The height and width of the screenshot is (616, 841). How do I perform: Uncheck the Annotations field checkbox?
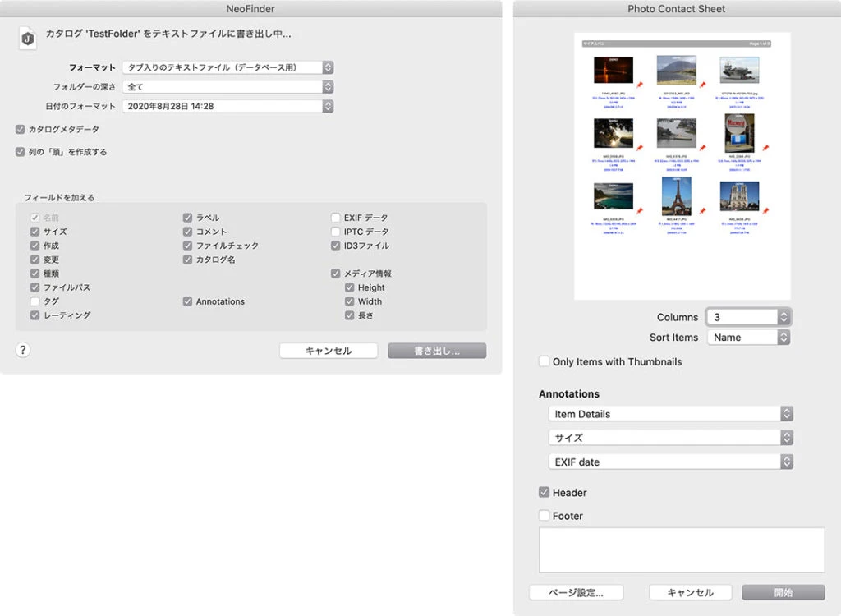187,301
